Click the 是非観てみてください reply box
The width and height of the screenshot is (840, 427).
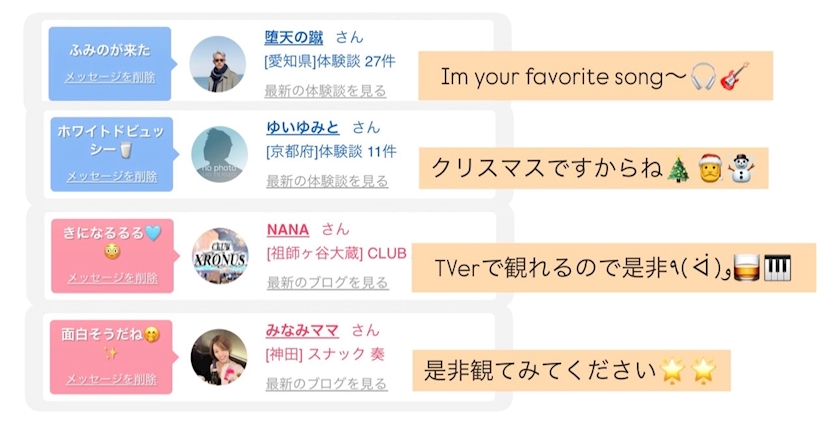[x=571, y=370]
